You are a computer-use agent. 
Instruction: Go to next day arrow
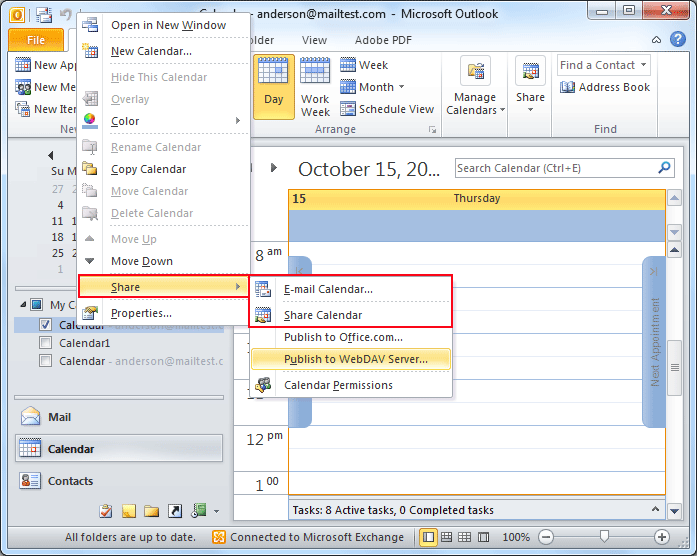coord(274,168)
